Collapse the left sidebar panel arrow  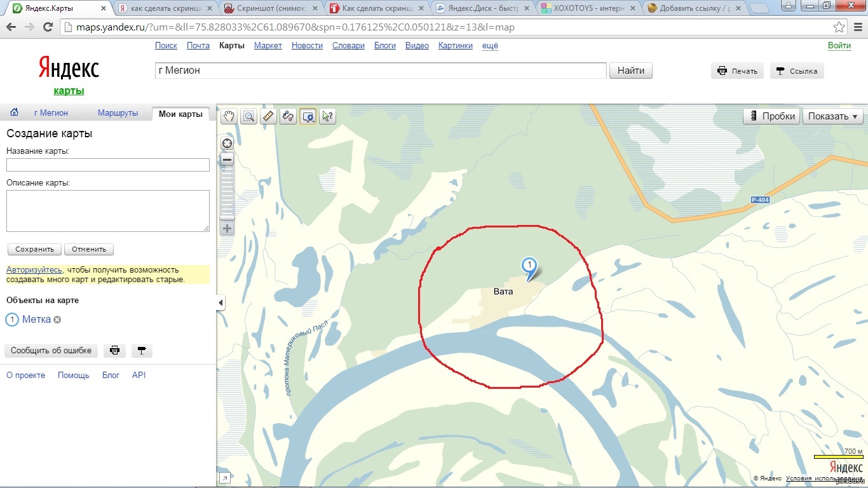tap(220, 303)
